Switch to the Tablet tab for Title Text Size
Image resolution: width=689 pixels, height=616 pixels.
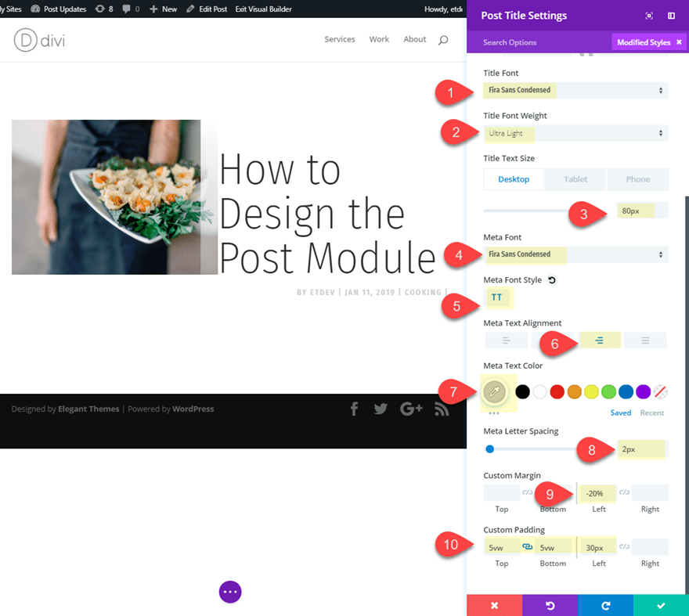pos(575,178)
